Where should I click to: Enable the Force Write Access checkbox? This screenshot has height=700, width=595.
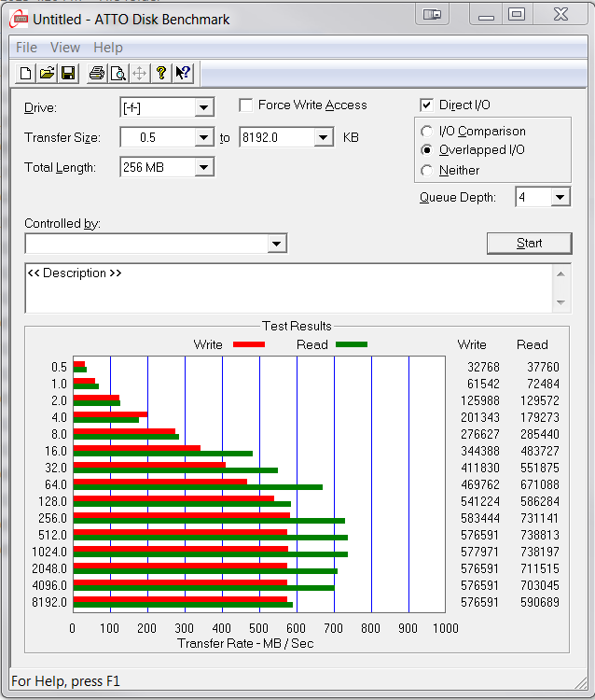(x=246, y=105)
